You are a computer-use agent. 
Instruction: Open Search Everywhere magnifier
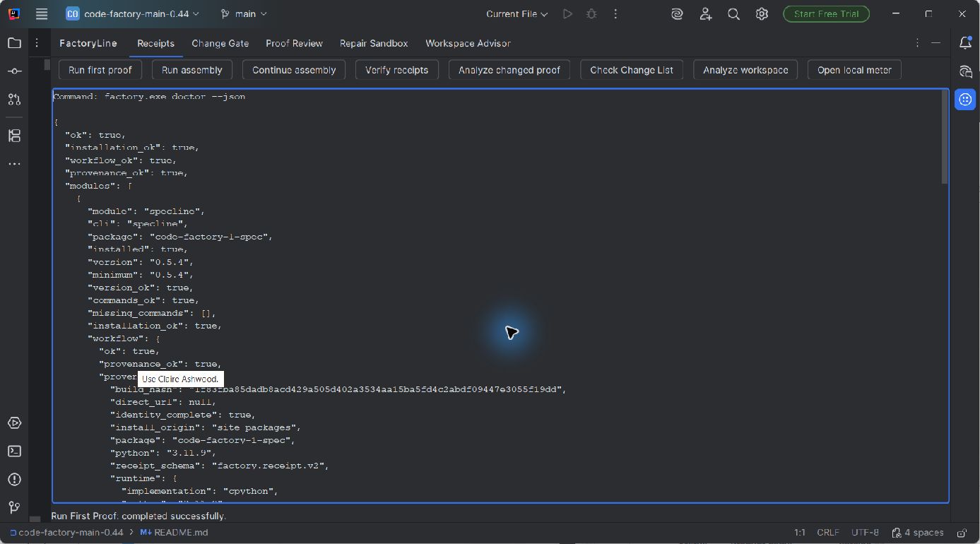pos(733,14)
